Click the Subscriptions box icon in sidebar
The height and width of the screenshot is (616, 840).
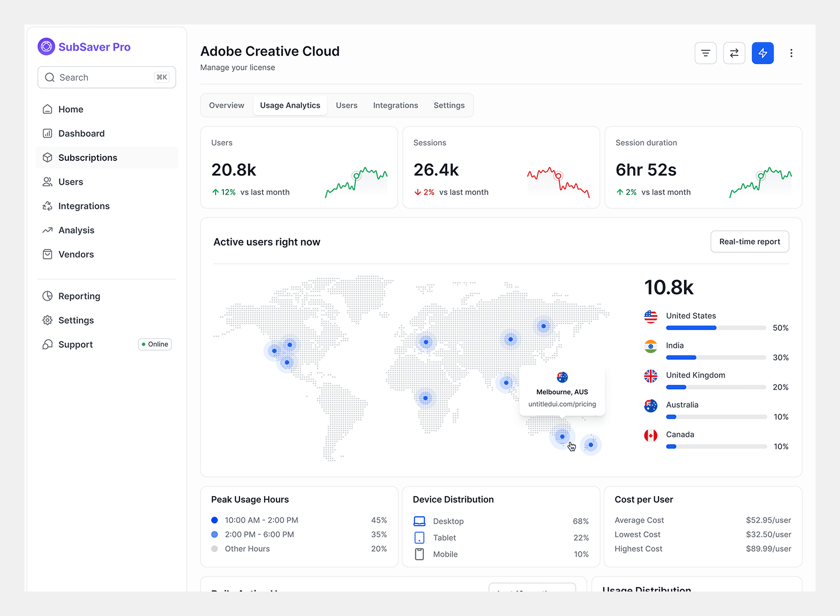[48, 157]
